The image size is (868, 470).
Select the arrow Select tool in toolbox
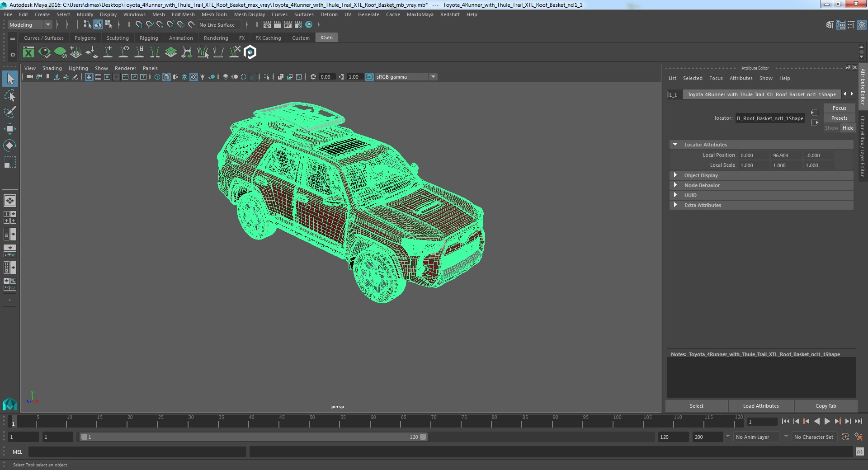pos(10,79)
